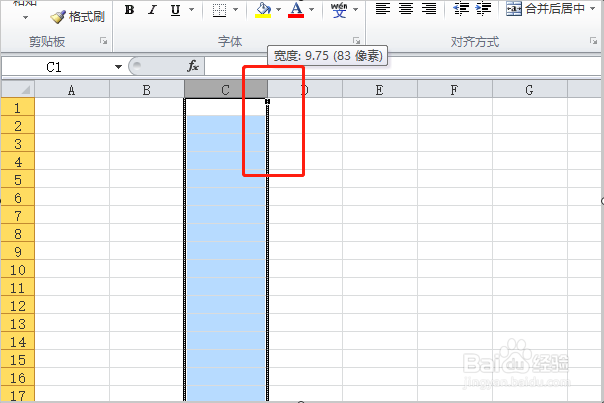This screenshot has width=604, height=403.
Task: Open 字体 group dialog launcher
Action: (357, 41)
